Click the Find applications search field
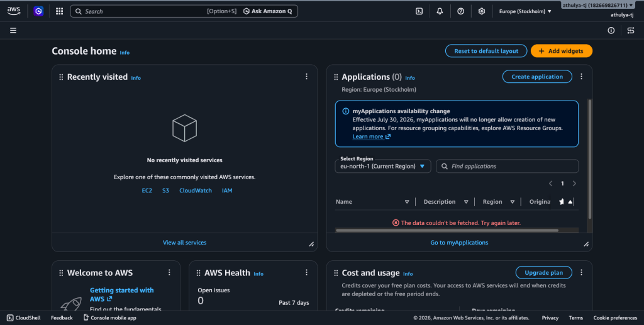 (x=508, y=166)
